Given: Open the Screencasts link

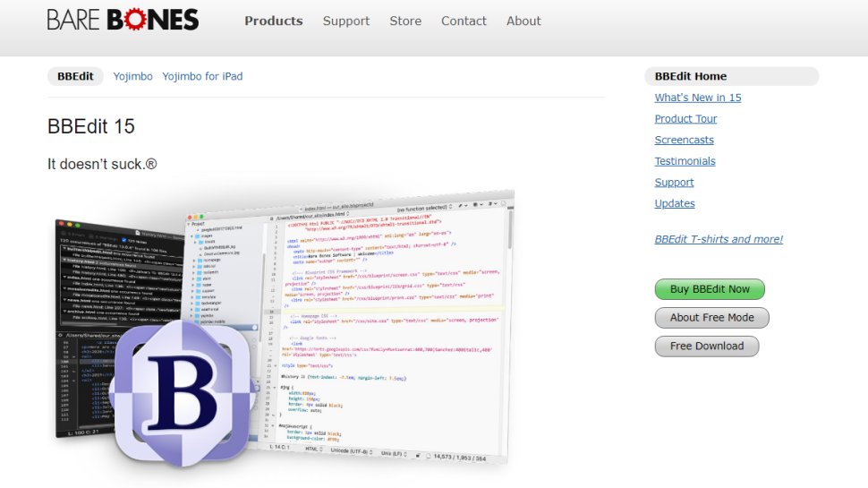Looking at the screenshot, I should click(684, 140).
